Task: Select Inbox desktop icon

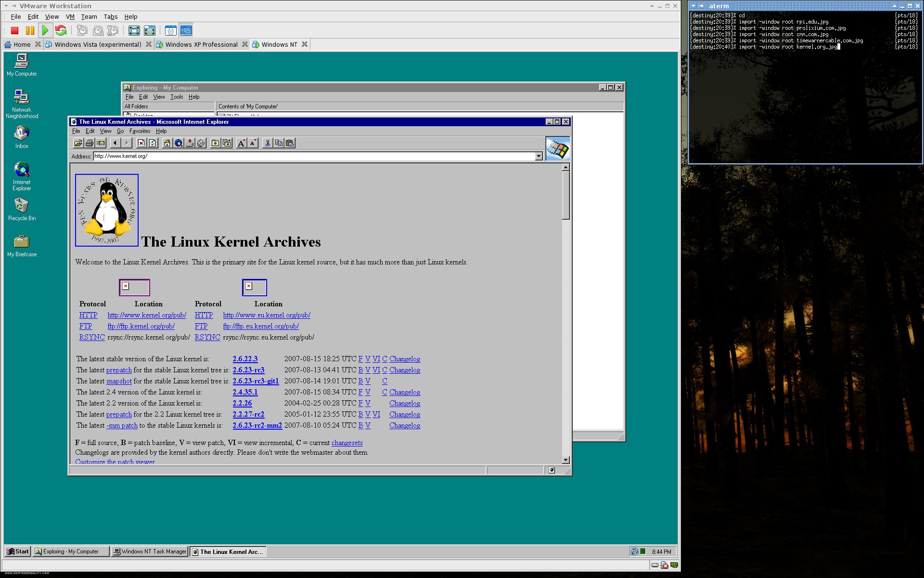Action: coord(22,137)
